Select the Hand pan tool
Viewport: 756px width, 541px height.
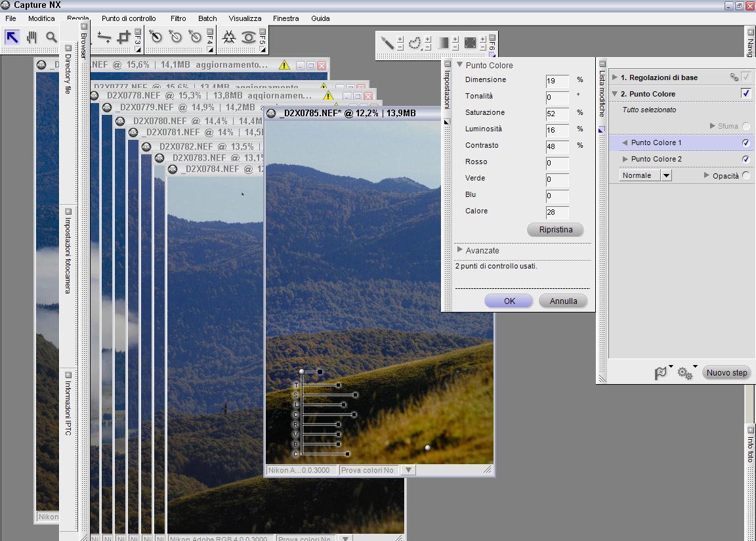31,37
